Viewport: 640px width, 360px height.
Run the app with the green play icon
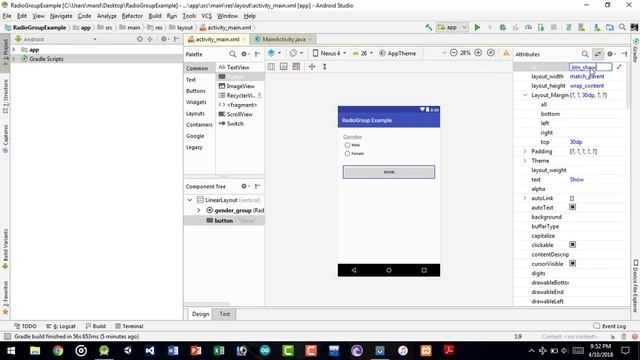[477, 27]
